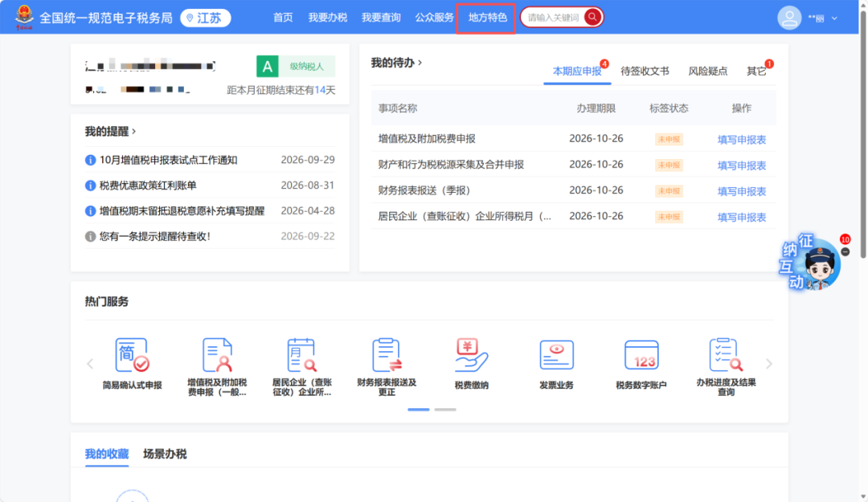
Task: Open the 办税进度及结果查询 service
Action: point(726,366)
